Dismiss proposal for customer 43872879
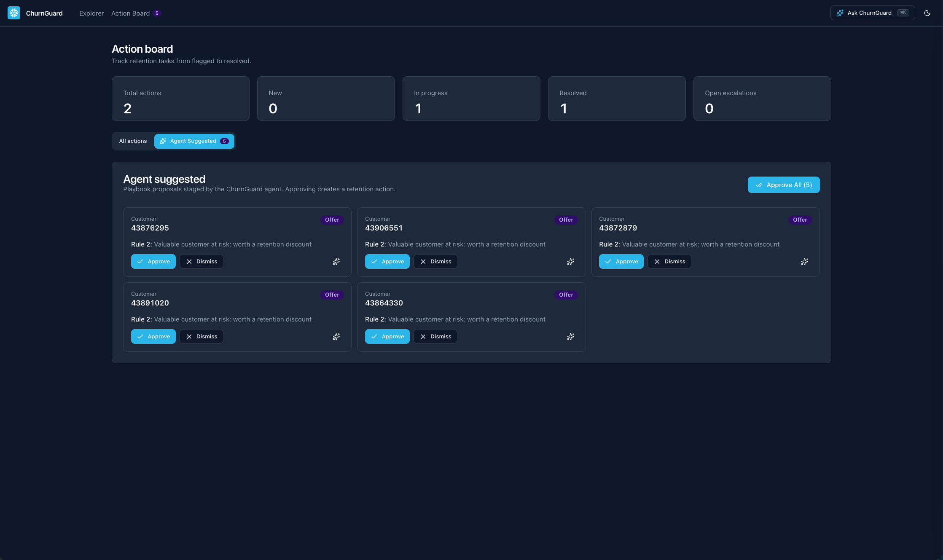Image resolution: width=943 pixels, height=560 pixels. (x=669, y=262)
